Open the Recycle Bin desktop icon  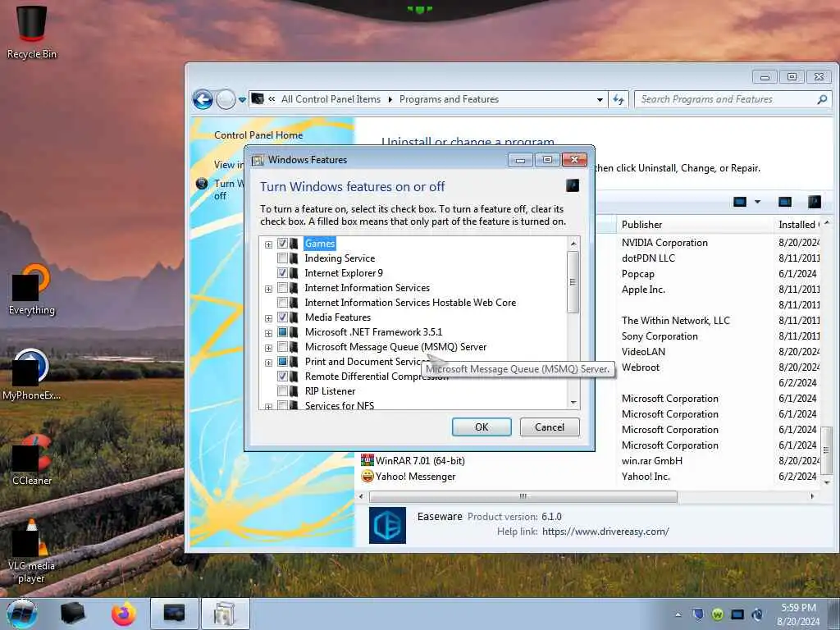[31, 32]
